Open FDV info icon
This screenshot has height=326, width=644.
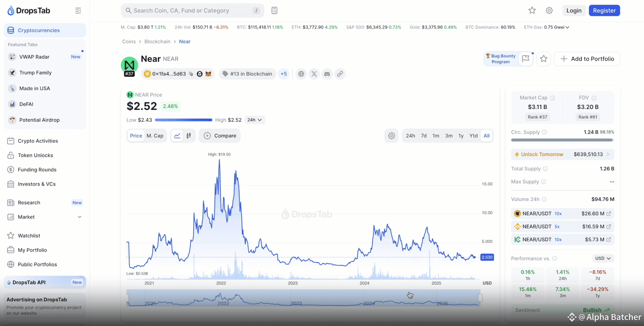click(594, 98)
